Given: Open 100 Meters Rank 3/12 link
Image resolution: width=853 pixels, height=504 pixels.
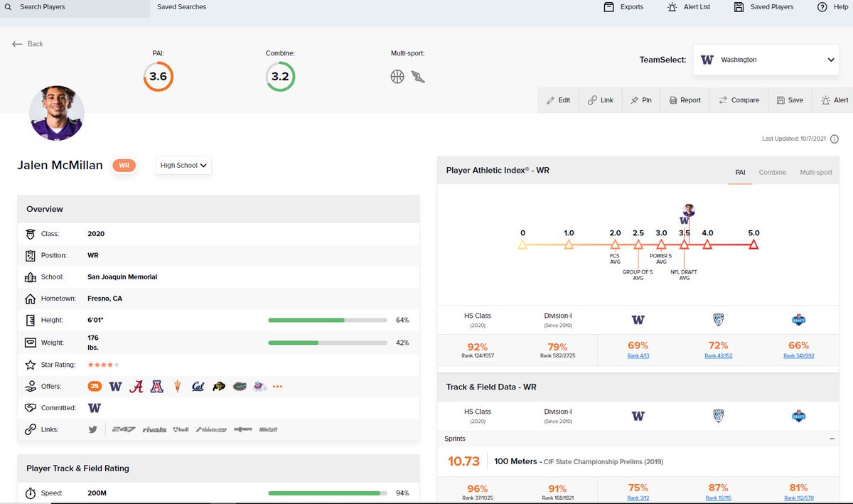Looking at the screenshot, I should 638,498.
